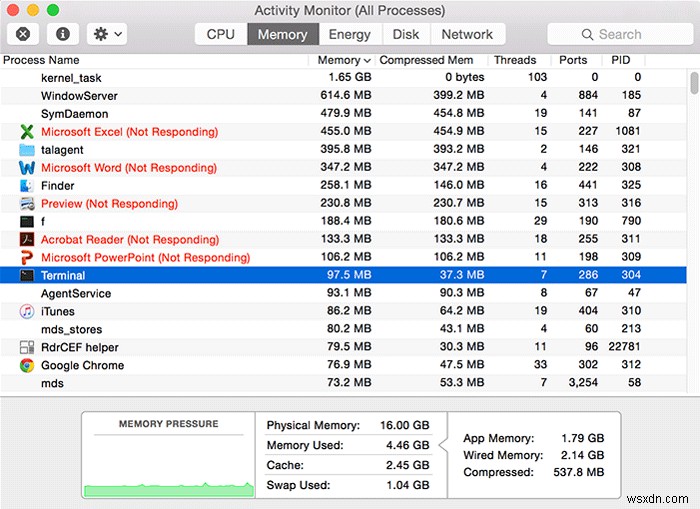The image size is (700, 509).
Task: Click the Microsoft Word process icon
Action: point(27,168)
